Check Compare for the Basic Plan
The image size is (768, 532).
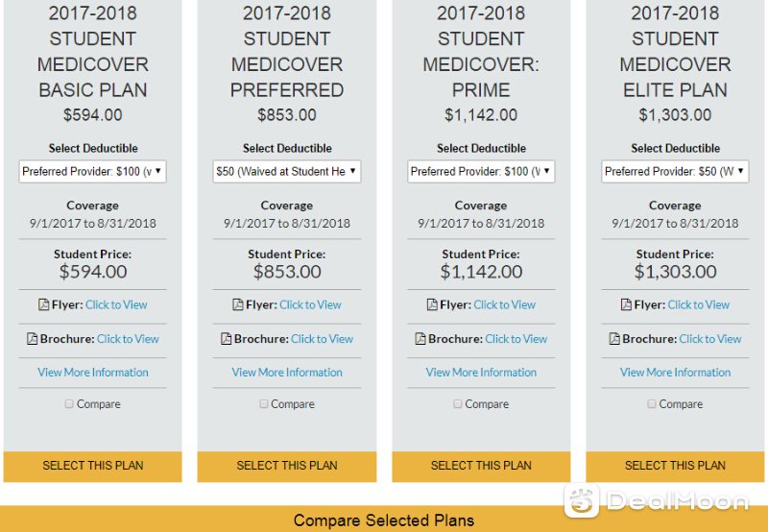point(69,403)
